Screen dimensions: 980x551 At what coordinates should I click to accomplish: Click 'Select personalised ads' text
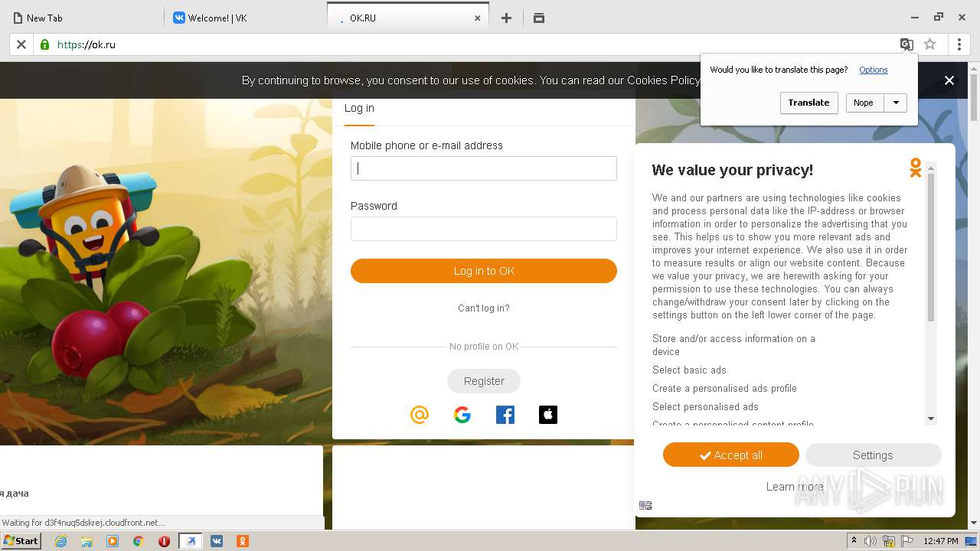[x=705, y=407]
